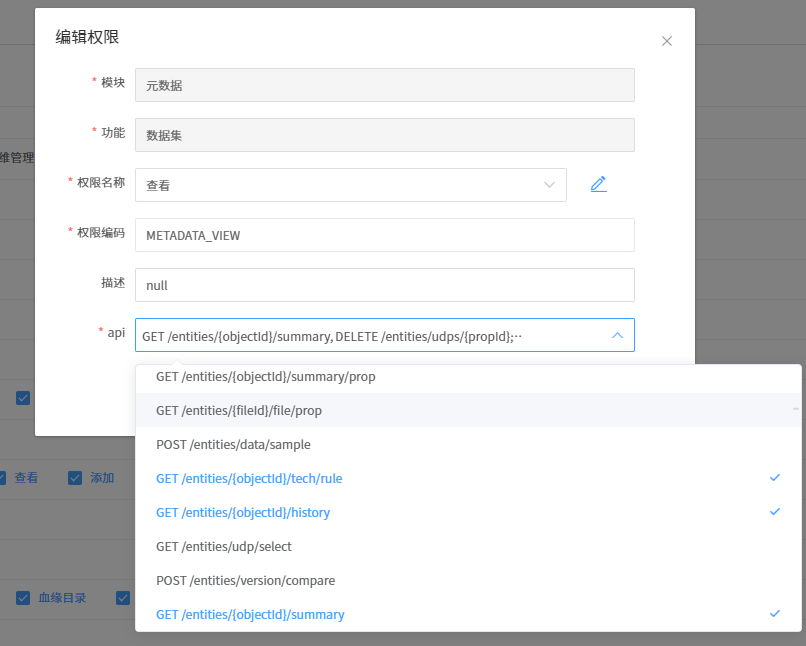Close the 编辑权限 dialog
806x646 pixels.
[667, 41]
